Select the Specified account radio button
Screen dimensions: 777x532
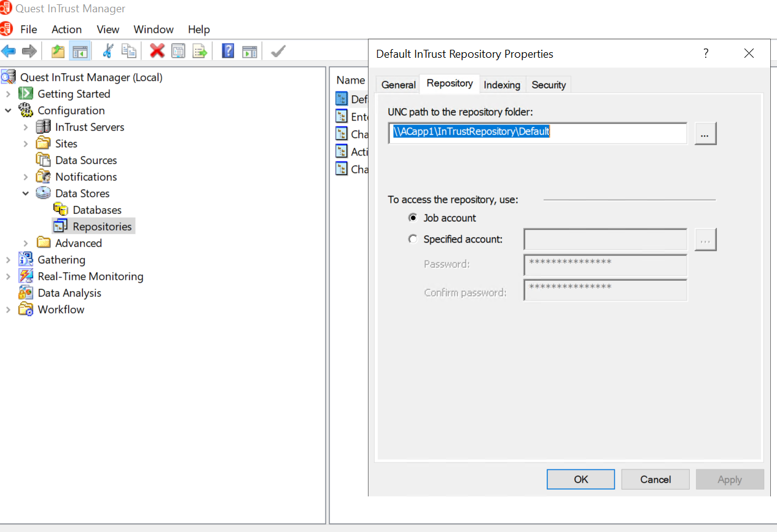413,239
